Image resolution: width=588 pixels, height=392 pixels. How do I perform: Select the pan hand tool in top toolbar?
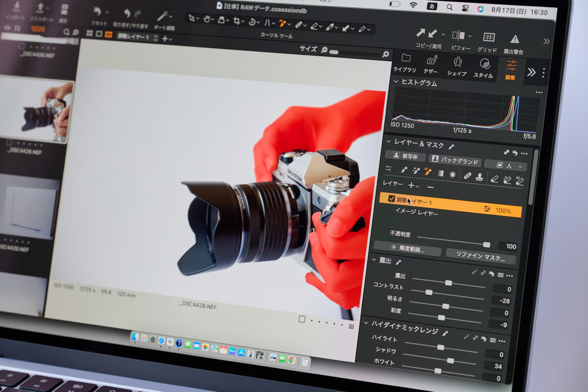pyautogui.click(x=206, y=20)
